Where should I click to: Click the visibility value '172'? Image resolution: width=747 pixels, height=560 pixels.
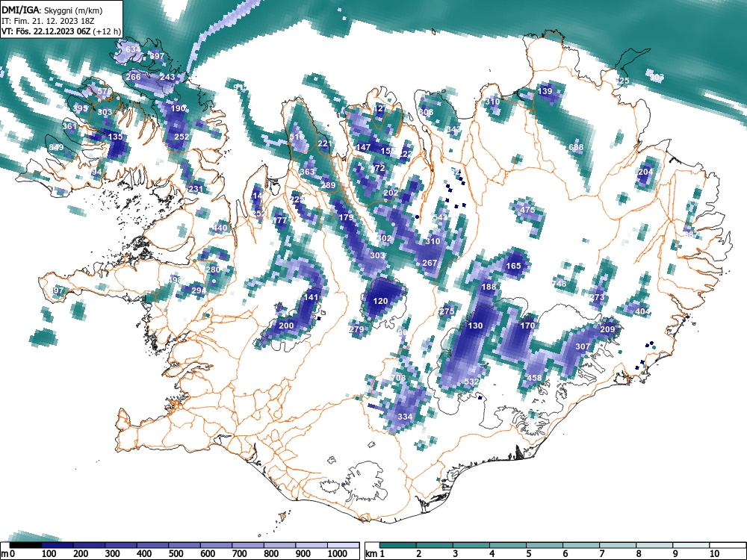tap(378, 168)
